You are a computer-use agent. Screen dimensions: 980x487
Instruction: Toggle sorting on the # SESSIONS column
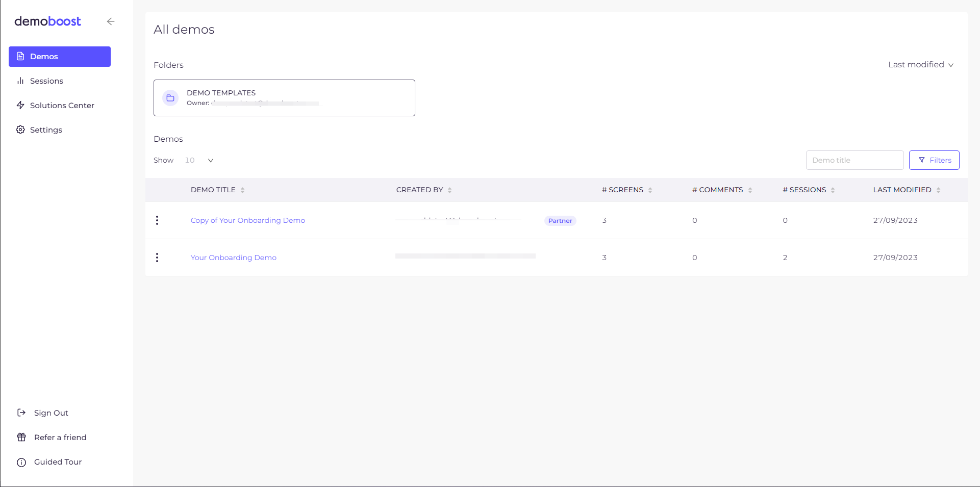(834, 190)
